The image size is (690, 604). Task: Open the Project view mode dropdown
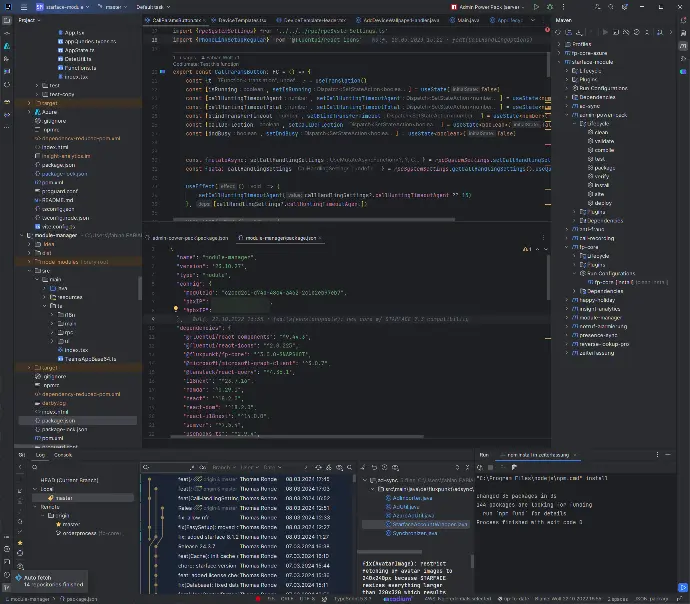[x=29, y=20]
